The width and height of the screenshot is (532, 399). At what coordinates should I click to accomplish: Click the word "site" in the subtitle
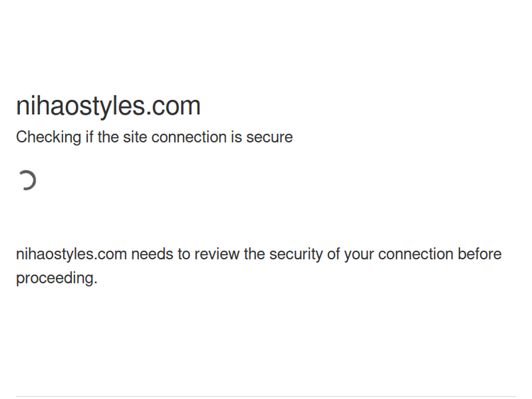coord(135,137)
